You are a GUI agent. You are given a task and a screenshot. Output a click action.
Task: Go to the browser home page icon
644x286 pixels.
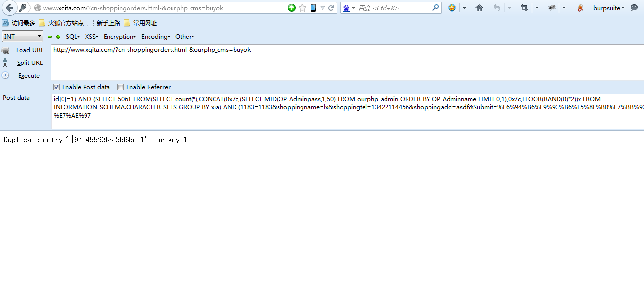click(x=479, y=8)
